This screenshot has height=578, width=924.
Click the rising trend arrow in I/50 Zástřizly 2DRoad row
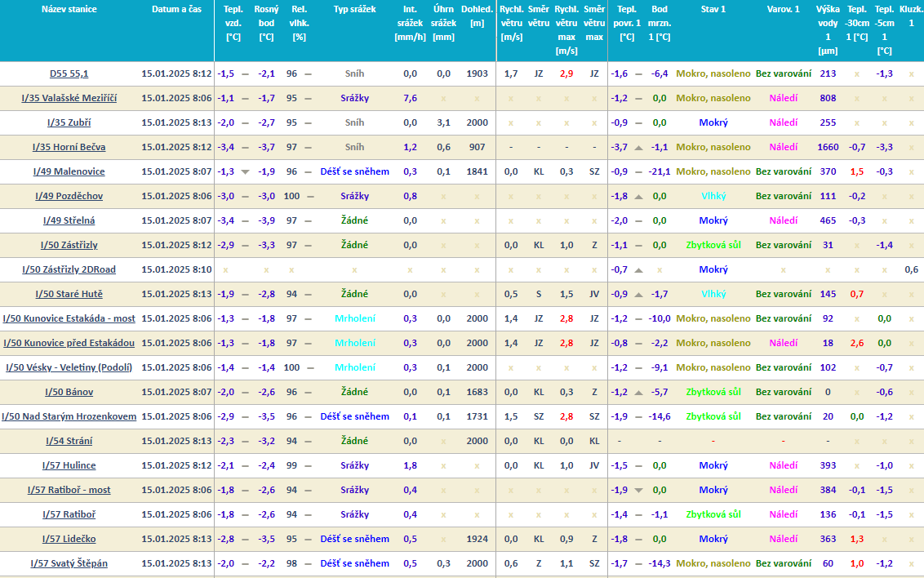638,270
